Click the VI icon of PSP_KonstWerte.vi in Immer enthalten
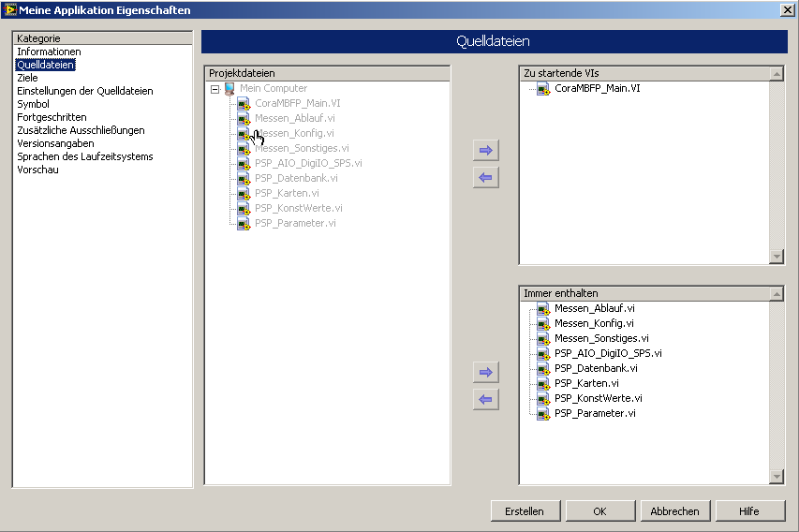This screenshot has height=532, width=799. (543, 399)
